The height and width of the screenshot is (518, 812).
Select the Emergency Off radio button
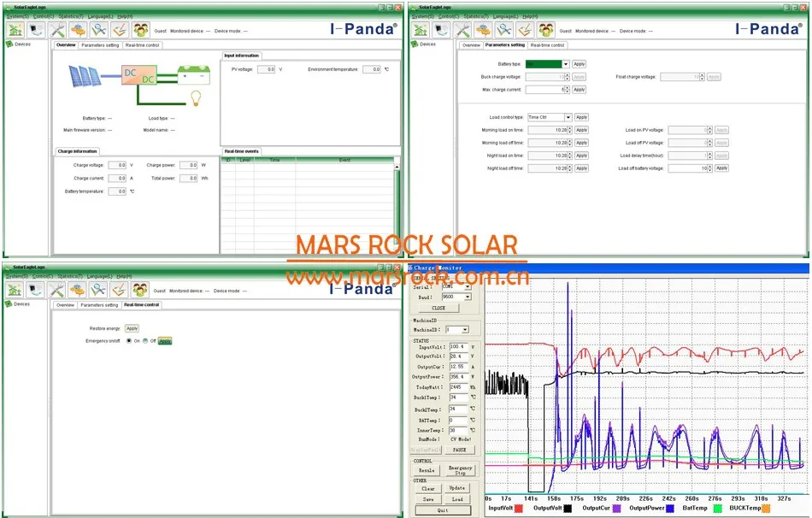(145, 341)
